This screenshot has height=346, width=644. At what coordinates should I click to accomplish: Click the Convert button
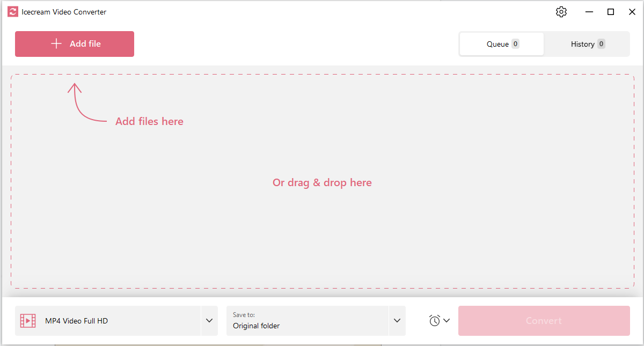544,321
